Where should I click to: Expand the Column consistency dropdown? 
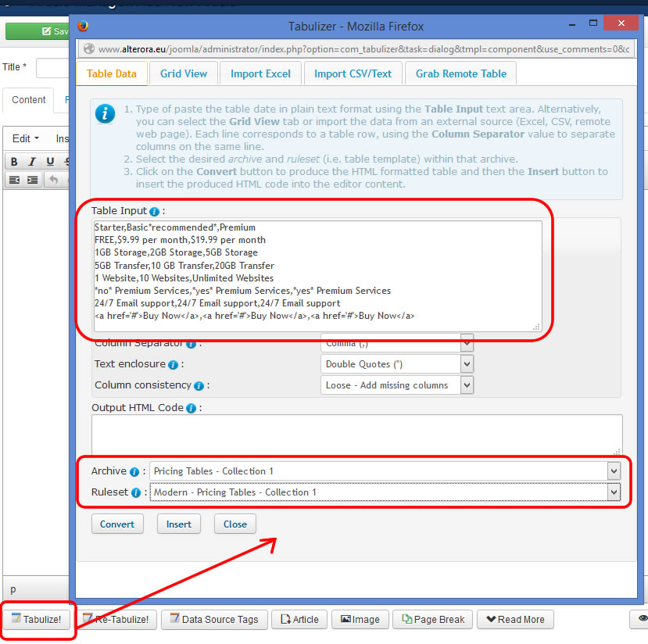pyautogui.click(x=397, y=385)
